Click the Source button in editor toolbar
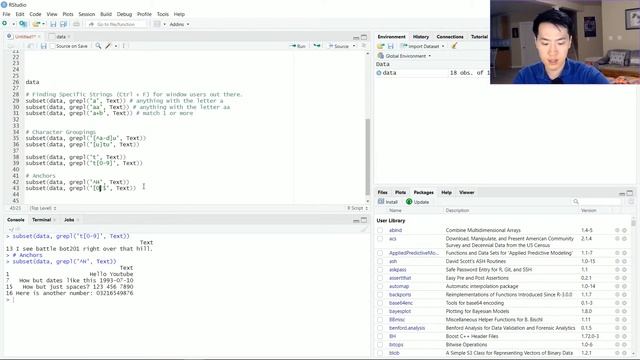The image size is (640, 360). pos(339,46)
